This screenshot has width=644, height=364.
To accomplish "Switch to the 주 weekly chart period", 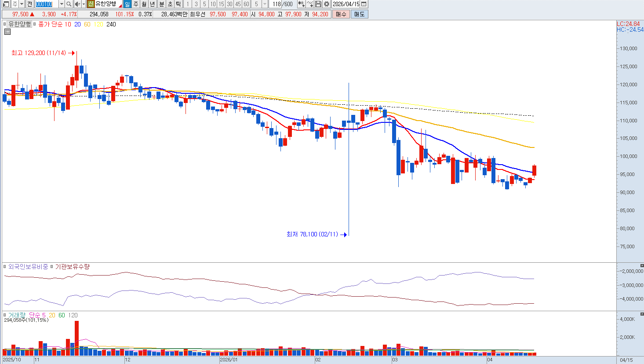I will (x=136, y=4).
